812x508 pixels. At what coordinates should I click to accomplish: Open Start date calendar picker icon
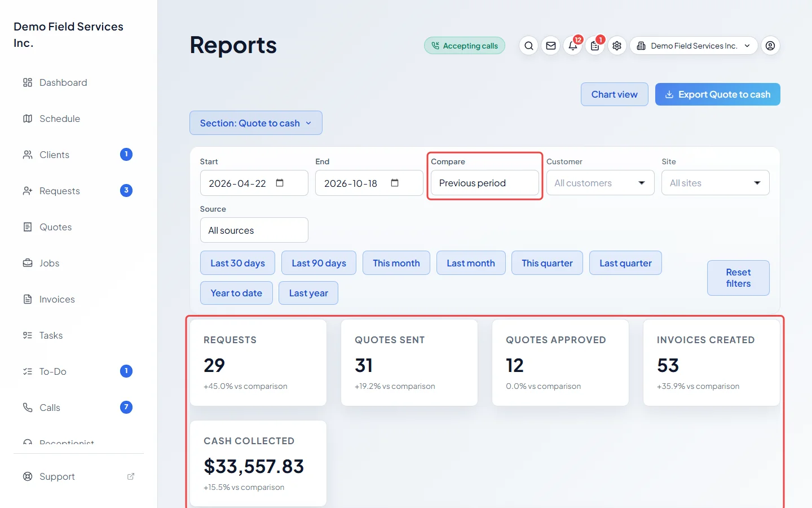click(x=280, y=183)
